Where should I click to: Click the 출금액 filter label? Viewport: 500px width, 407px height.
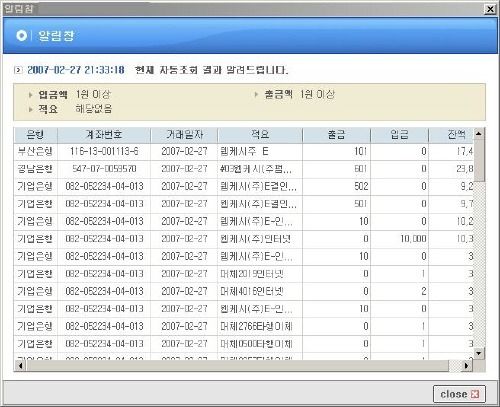278,95
